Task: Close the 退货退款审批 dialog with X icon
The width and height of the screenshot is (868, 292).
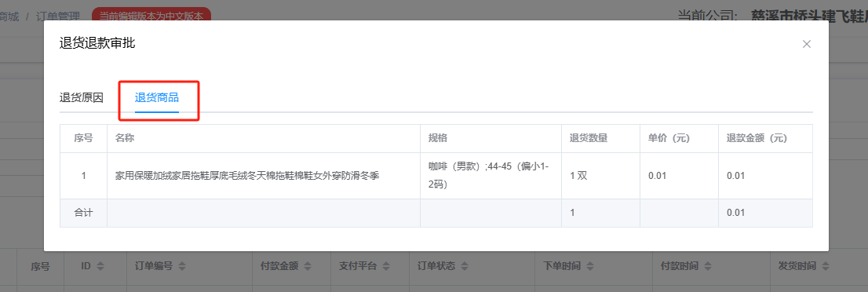Action: tap(807, 44)
